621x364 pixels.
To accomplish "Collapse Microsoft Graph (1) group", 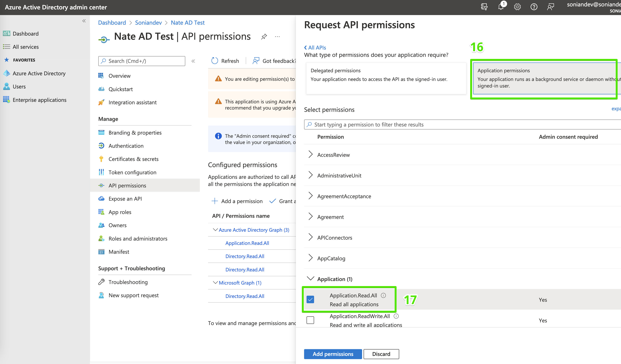I will coord(215,283).
